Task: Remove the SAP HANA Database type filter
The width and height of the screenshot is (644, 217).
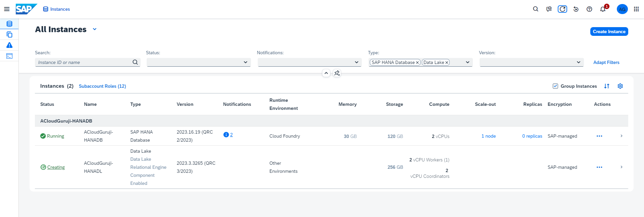Action: [417, 63]
